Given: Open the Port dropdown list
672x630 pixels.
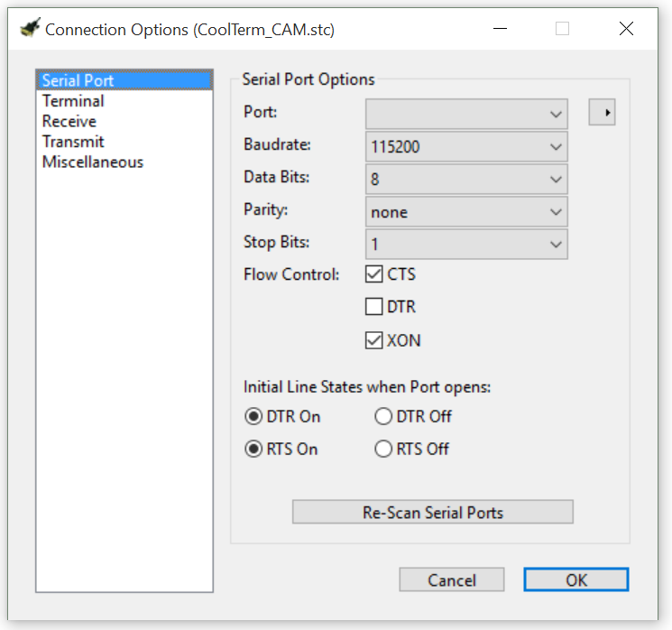Looking at the screenshot, I should [x=466, y=114].
